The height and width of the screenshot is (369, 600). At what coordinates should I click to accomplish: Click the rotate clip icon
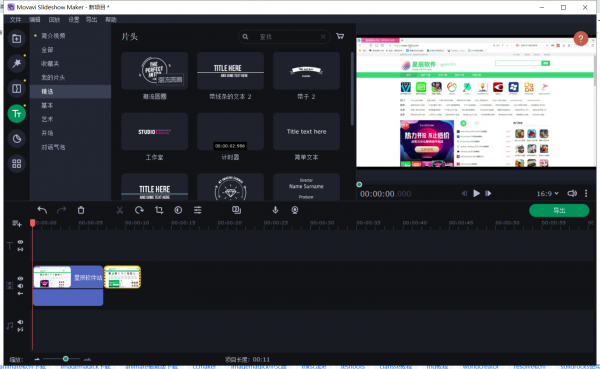tap(139, 210)
